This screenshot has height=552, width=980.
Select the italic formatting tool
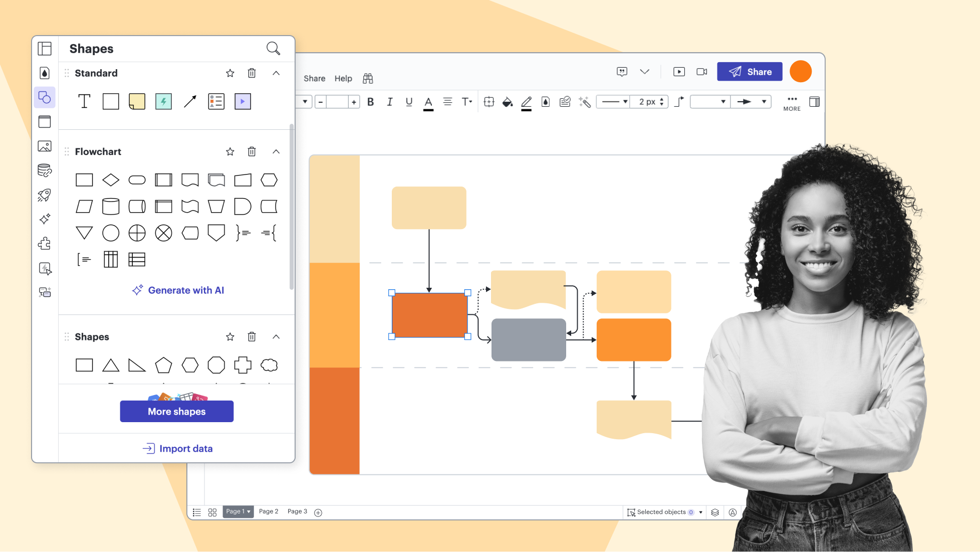point(389,102)
